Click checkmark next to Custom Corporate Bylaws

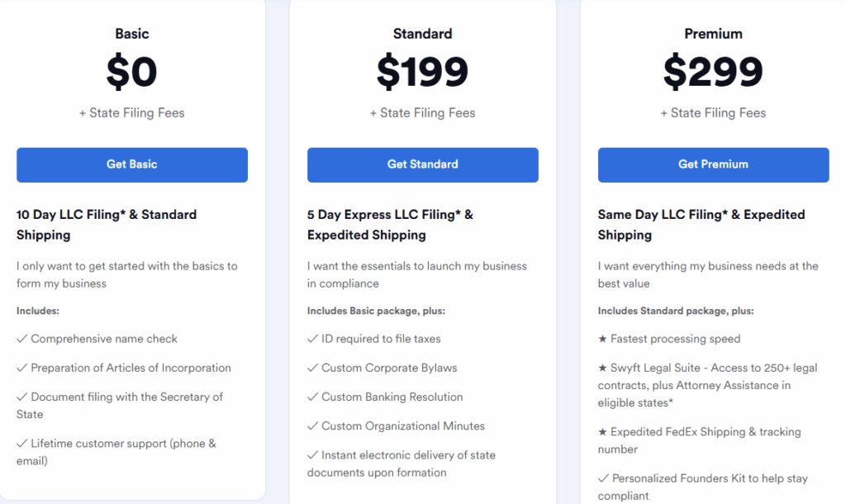(x=312, y=368)
